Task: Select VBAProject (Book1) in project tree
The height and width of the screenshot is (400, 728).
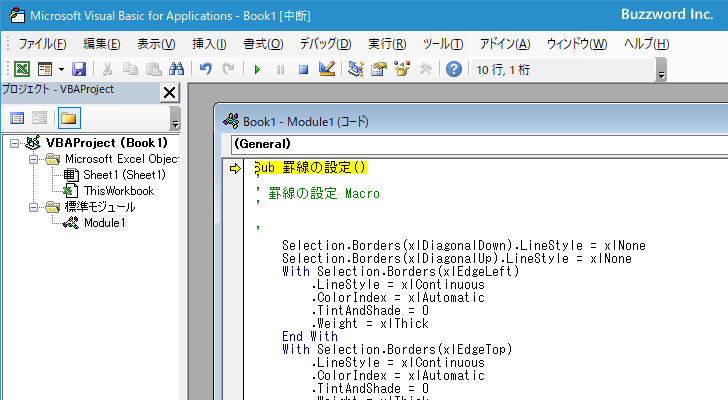Action: [106, 143]
